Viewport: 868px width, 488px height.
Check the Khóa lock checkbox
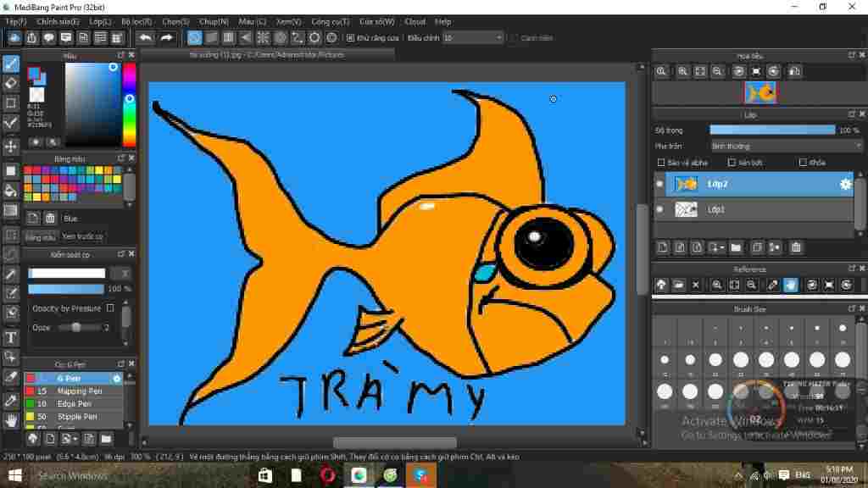[803, 163]
